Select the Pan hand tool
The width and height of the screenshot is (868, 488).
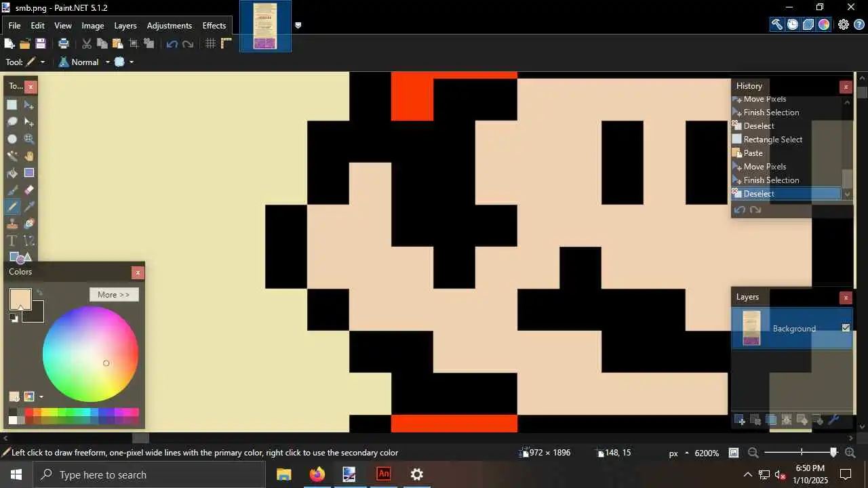[29, 156]
